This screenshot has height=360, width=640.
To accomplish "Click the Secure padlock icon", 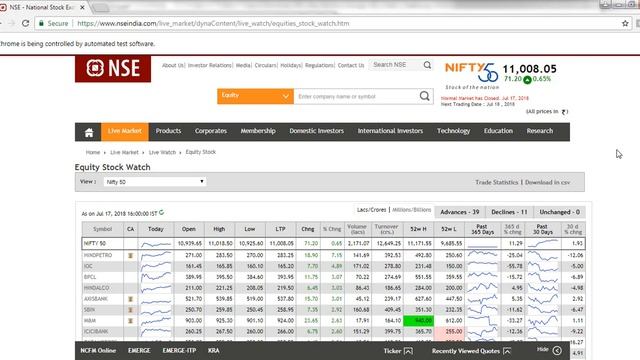I will 41,23.
